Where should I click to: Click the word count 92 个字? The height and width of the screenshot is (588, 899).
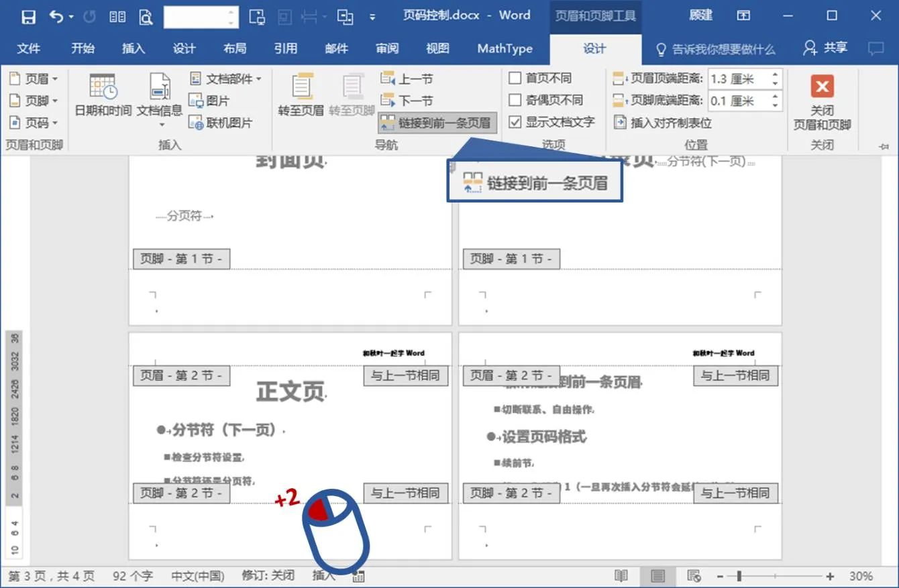(x=132, y=576)
